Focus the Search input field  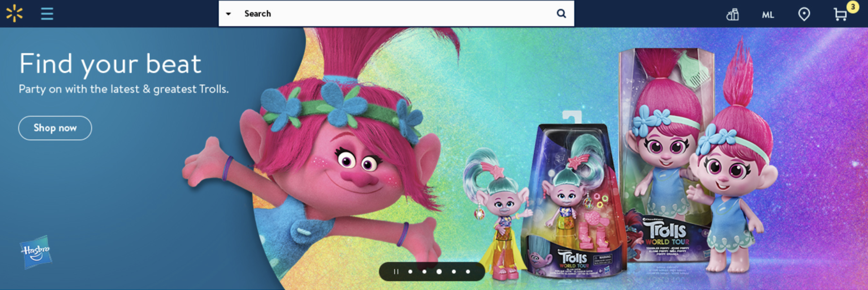point(396,14)
